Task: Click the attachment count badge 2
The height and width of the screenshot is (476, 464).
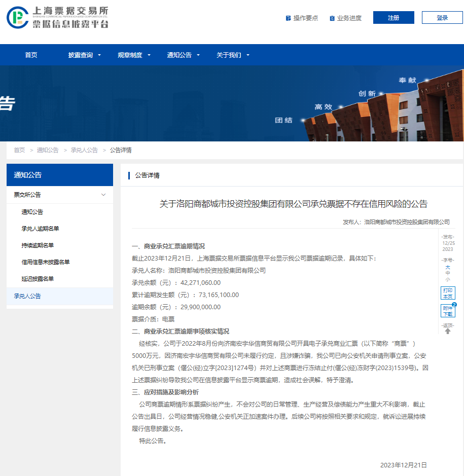Action: pyautogui.click(x=454, y=305)
